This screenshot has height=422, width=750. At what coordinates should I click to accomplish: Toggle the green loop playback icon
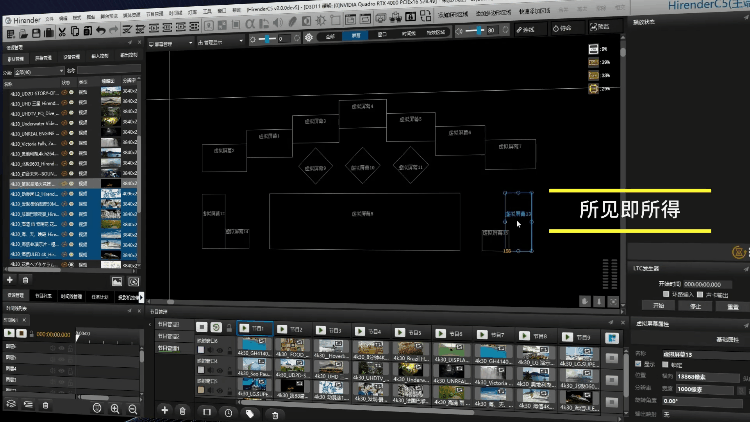(216, 327)
